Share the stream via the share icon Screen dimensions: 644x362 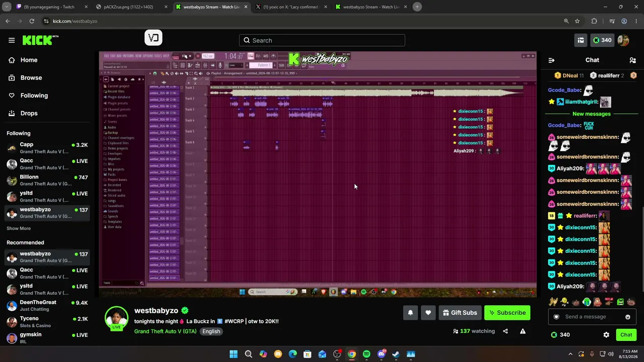tap(506, 331)
